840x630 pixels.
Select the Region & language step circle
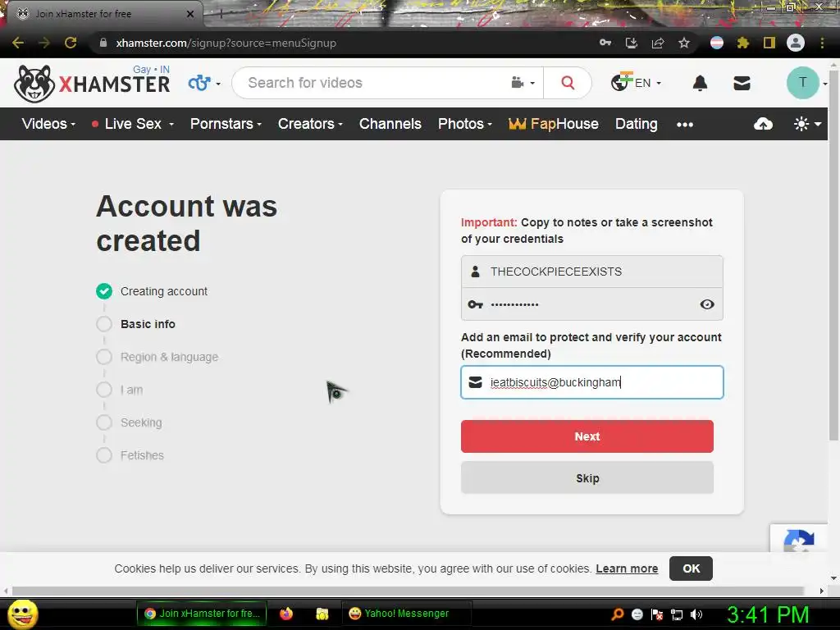104,357
